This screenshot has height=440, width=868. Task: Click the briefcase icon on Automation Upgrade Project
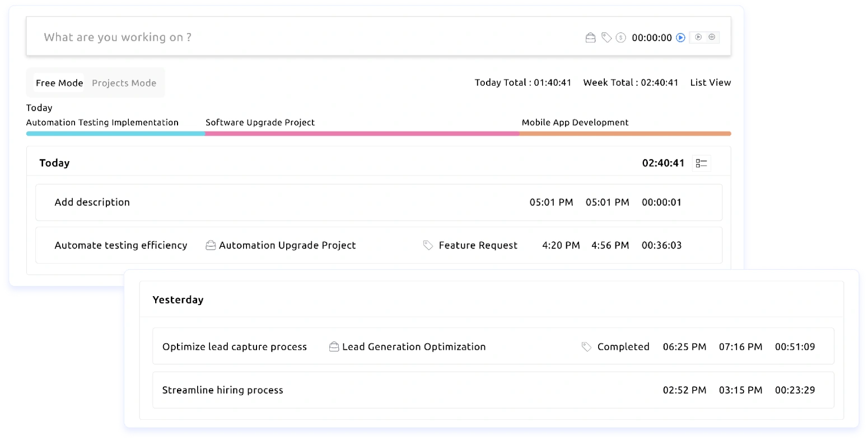[x=210, y=245]
